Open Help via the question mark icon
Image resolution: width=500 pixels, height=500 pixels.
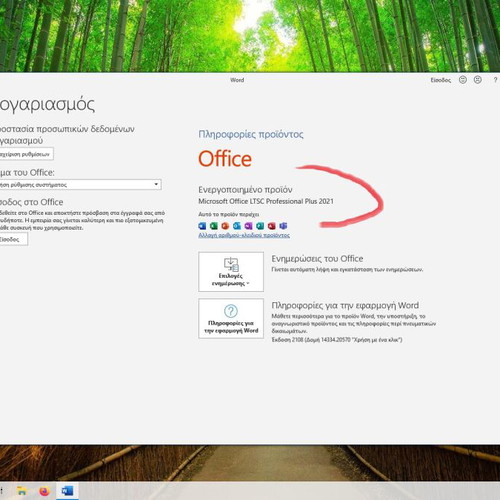tap(495, 80)
